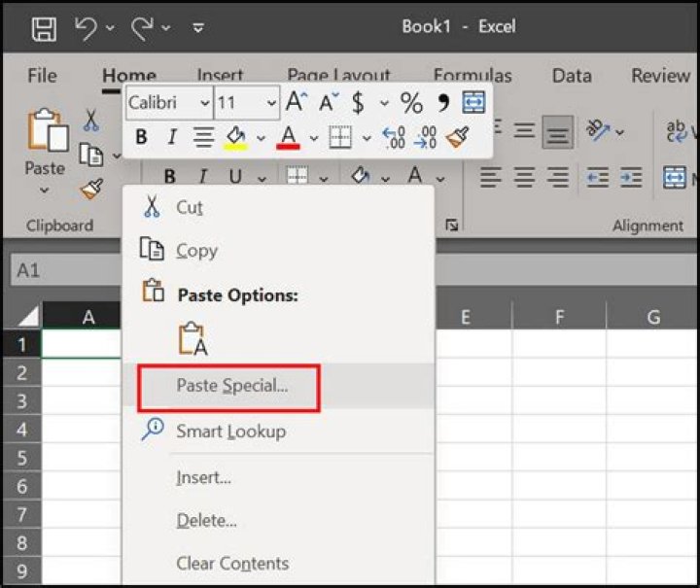This screenshot has width=700, height=588.
Task: Click Increase Font Size in mini toolbar
Action: coord(297,102)
